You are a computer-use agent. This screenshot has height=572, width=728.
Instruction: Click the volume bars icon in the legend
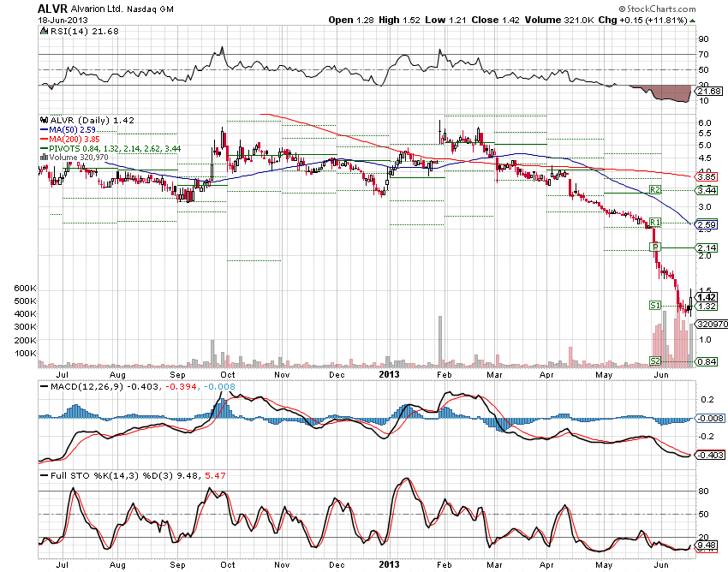coord(44,158)
